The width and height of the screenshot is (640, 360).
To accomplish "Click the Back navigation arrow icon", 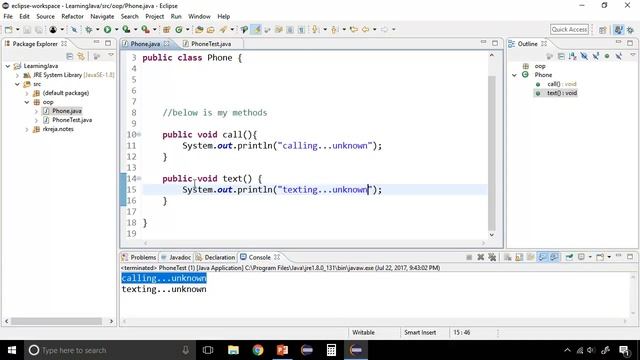I will click(365, 29).
